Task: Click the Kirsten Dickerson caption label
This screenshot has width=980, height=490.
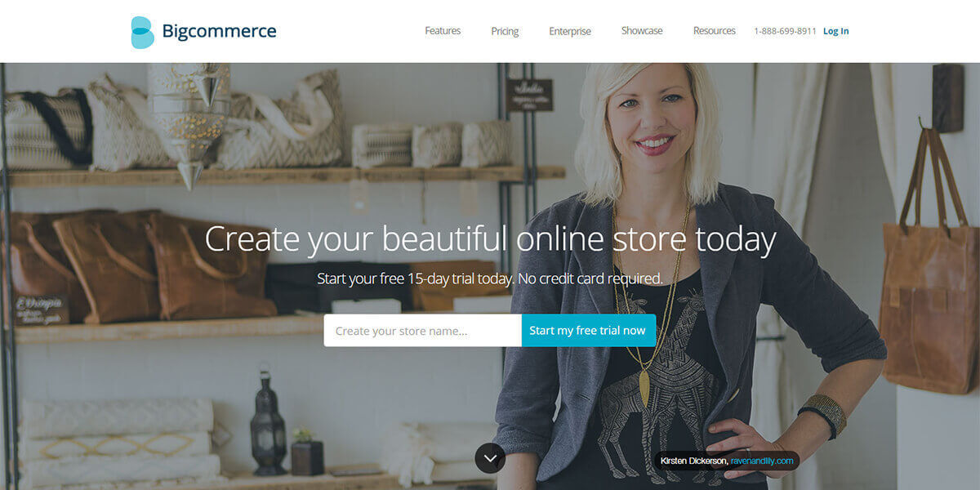Action: pyautogui.click(x=693, y=461)
